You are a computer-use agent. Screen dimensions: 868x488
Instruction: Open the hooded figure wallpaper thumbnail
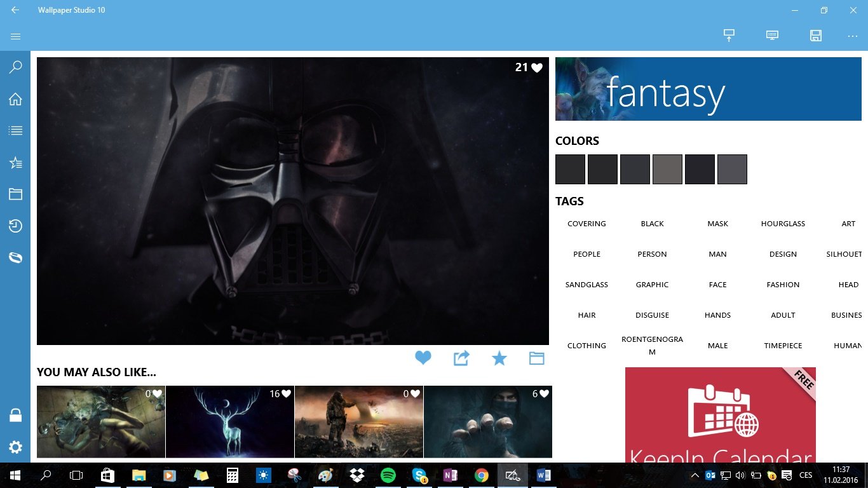488,422
